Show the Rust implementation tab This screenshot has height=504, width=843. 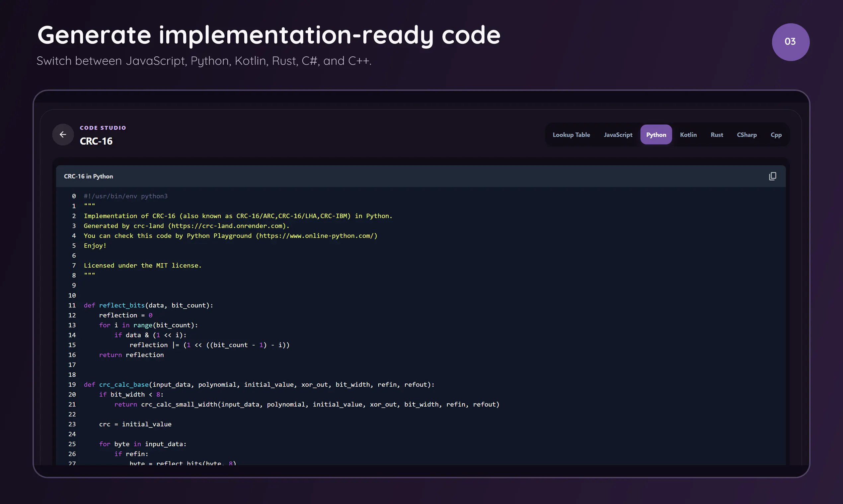pos(717,135)
